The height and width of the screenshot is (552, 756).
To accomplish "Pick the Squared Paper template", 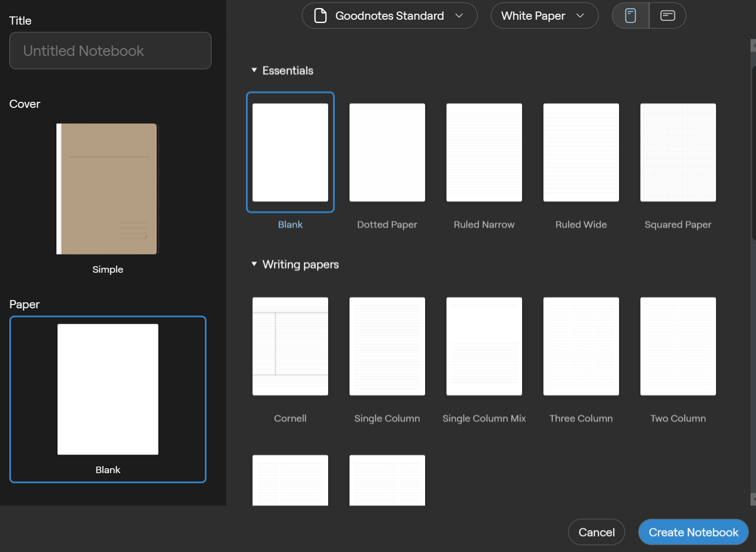I will pyautogui.click(x=678, y=152).
